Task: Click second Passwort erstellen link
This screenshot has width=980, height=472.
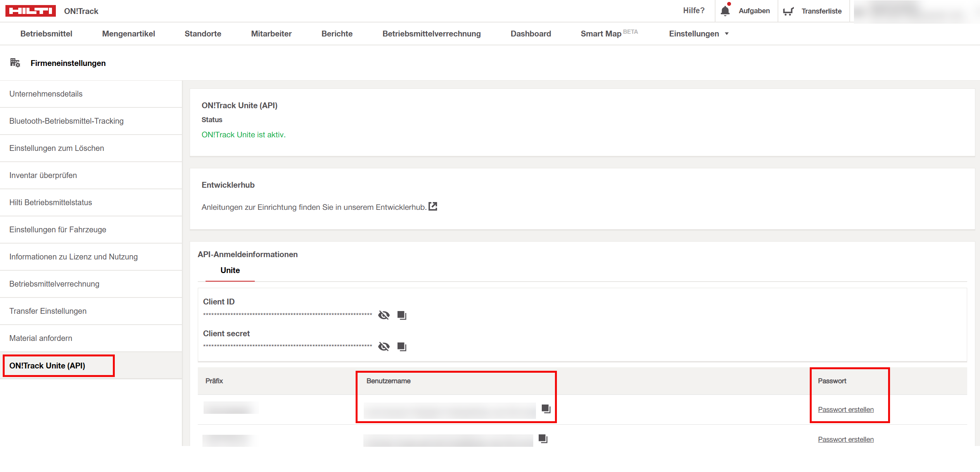Action: (x=845, y=439)
